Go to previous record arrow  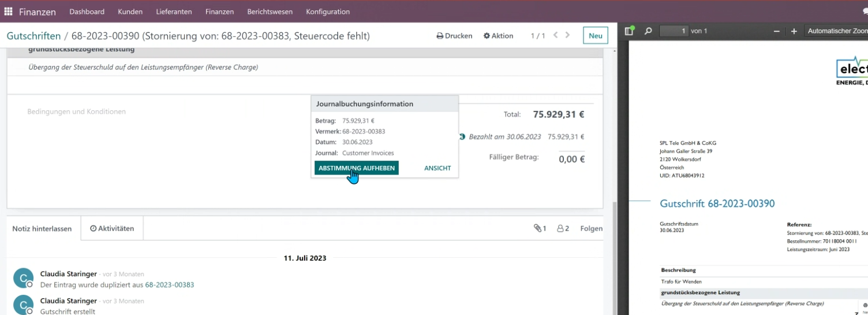555,35
